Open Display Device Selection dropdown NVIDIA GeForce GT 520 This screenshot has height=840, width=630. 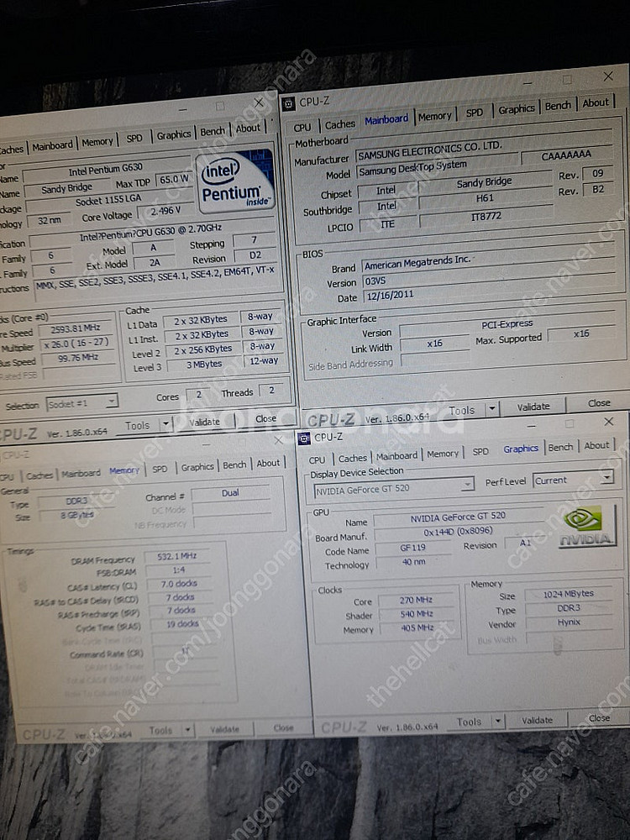394,488
